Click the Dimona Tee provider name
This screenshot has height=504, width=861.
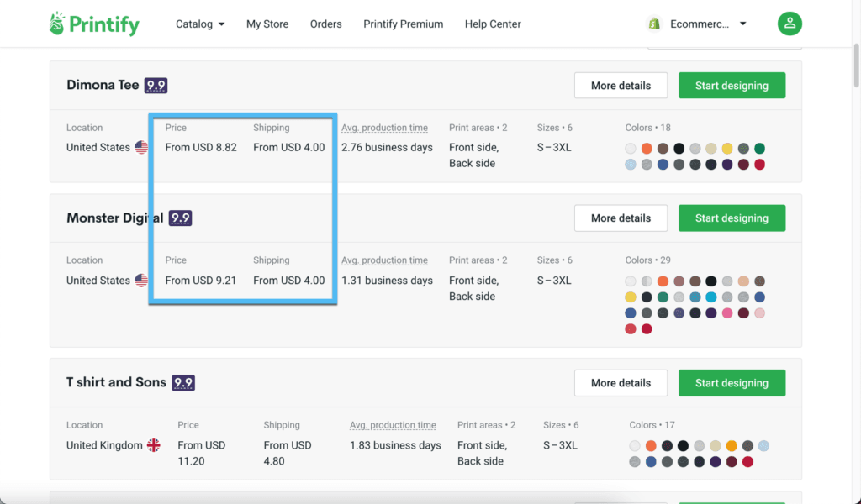point(103,85)
